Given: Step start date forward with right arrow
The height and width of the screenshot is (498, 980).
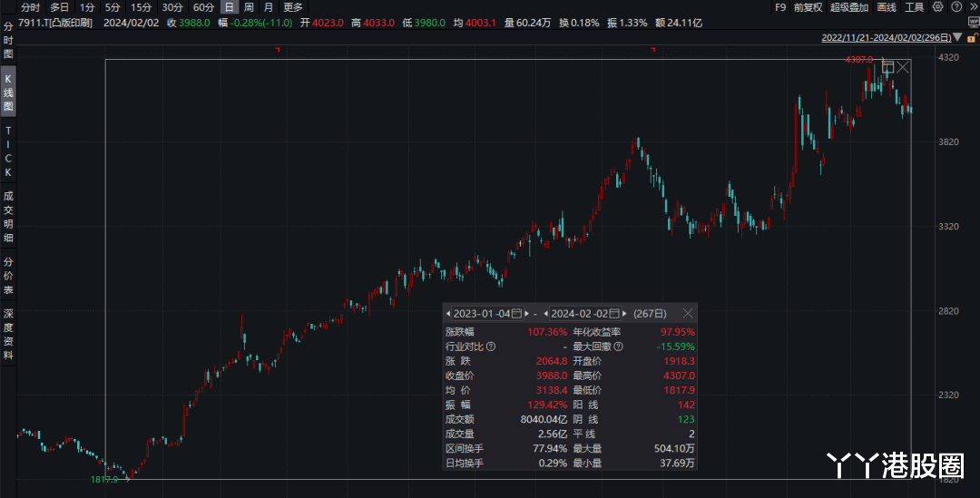Looking at the screenshot, I should coord(527,314).
